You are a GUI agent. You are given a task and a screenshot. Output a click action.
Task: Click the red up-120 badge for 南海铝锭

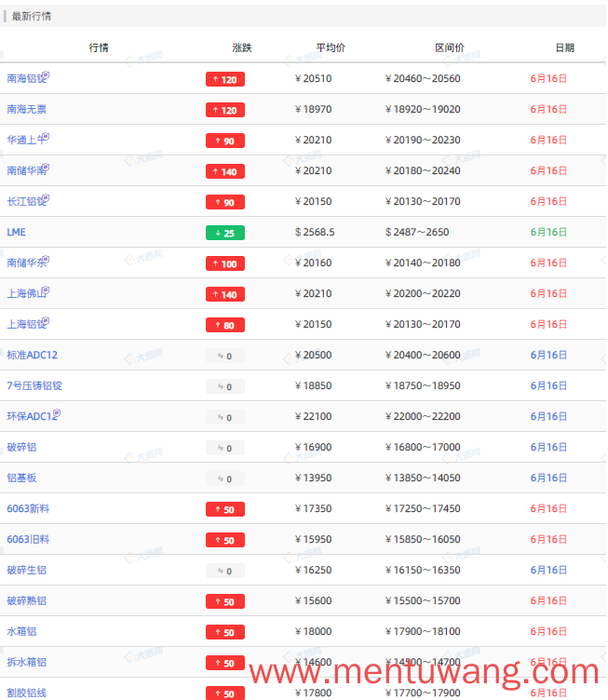click(x=225, y=79)
